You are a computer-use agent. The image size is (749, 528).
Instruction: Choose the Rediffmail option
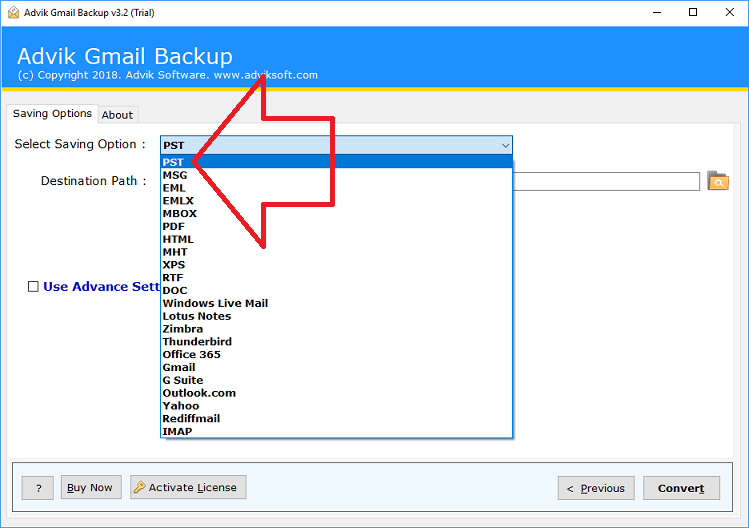coord(336,419)
